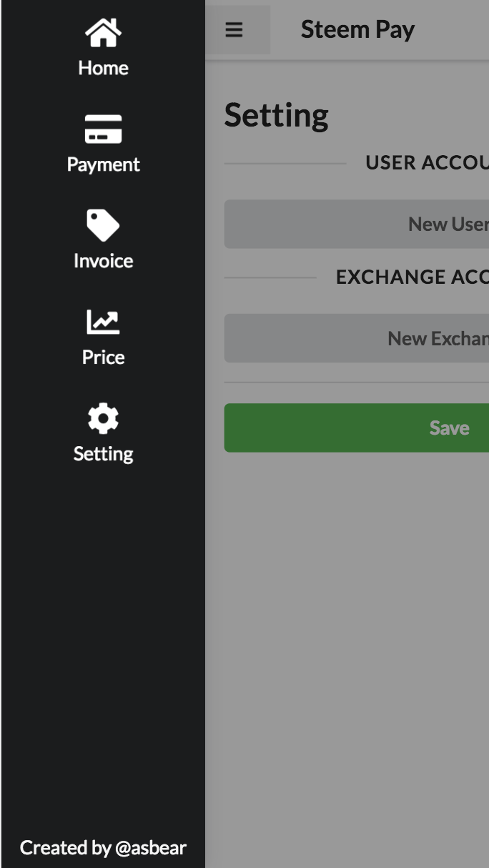
Task: Click the Setting gear icon
Action: [103, 418]
